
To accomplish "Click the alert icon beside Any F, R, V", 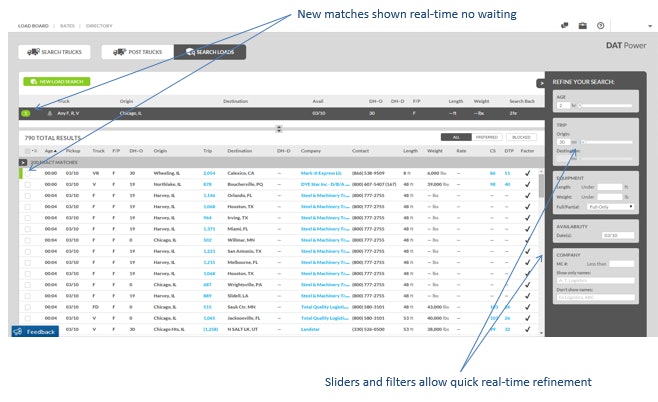I will [49, 114].
